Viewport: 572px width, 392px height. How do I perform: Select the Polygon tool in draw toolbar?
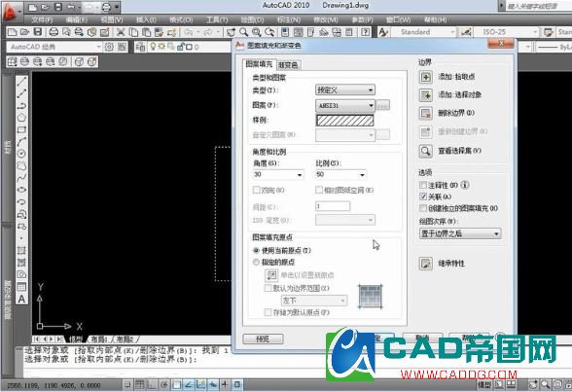point(21,118)
